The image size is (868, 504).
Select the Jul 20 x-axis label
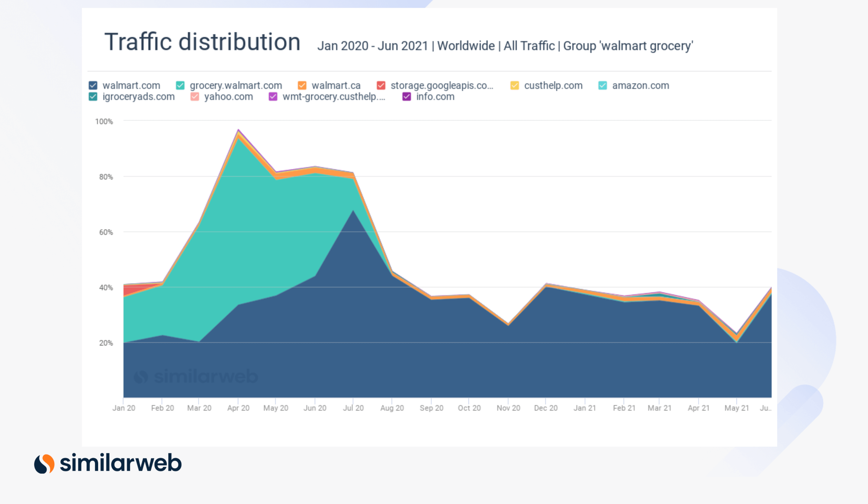point(353,408)
